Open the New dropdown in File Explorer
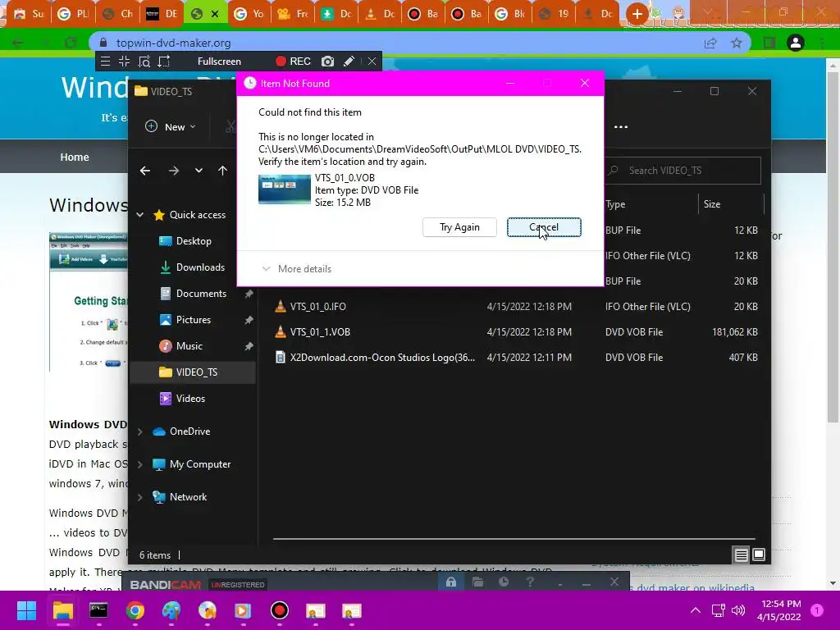 pyautogui.click(x=171, y=127)
